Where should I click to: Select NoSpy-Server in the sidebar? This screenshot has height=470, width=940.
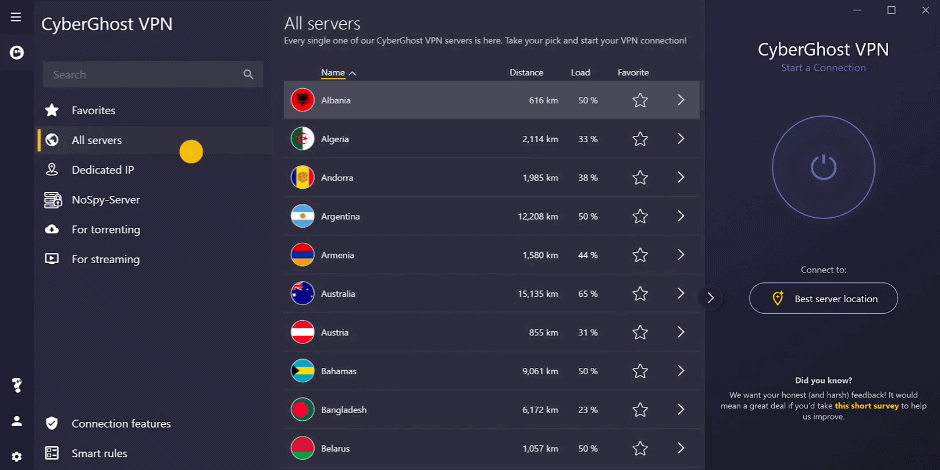coord(105,200)
